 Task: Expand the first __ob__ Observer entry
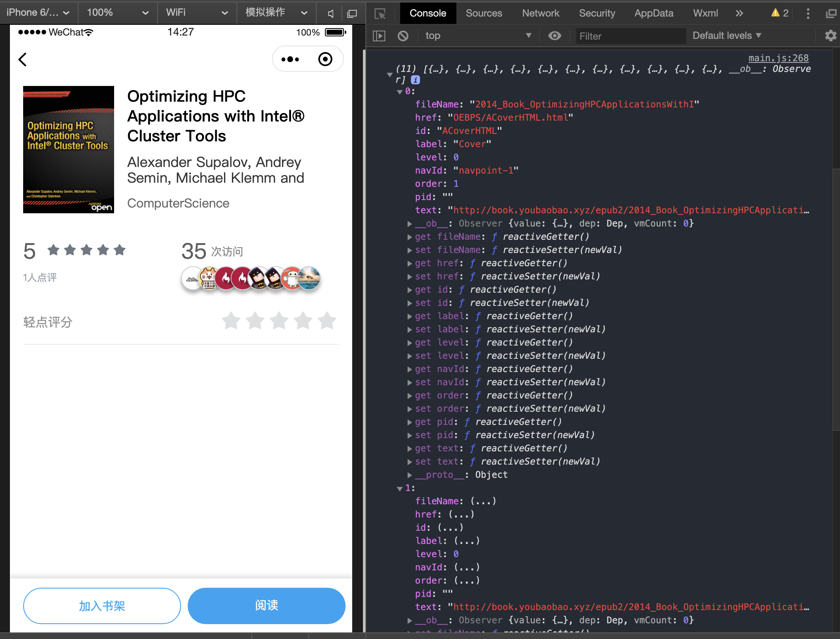coord(410,224)
